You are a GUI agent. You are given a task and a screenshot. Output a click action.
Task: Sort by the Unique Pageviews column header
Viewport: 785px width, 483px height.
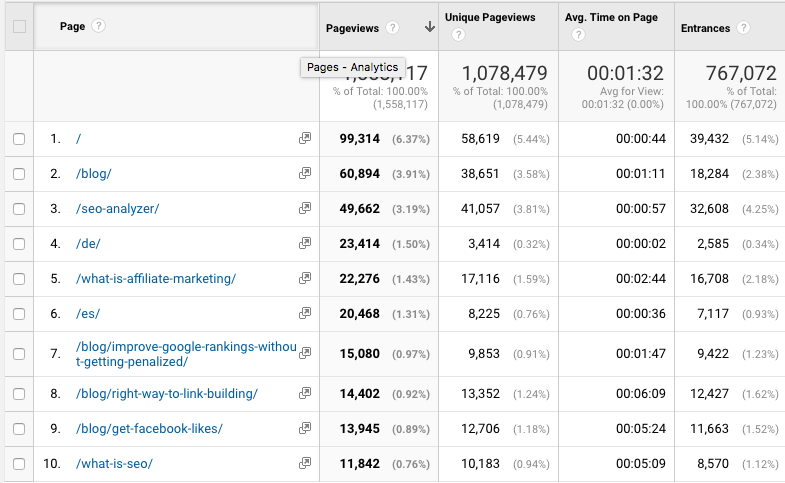click(490, 17)
